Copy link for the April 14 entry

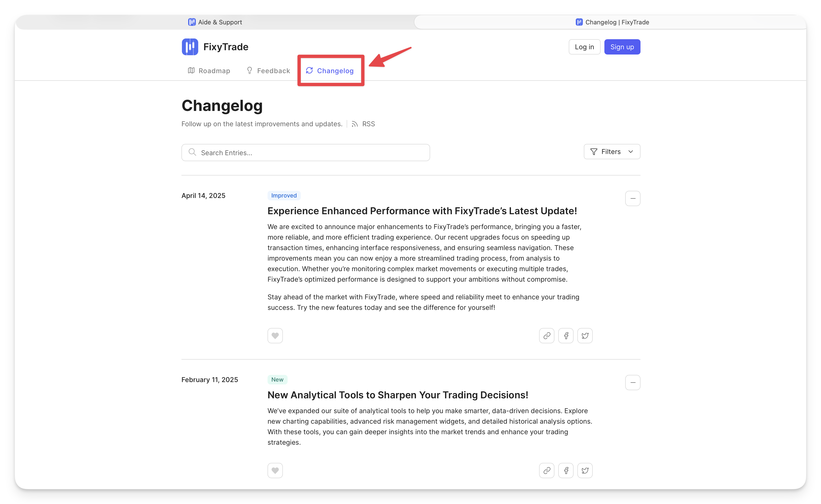(546, 336)
